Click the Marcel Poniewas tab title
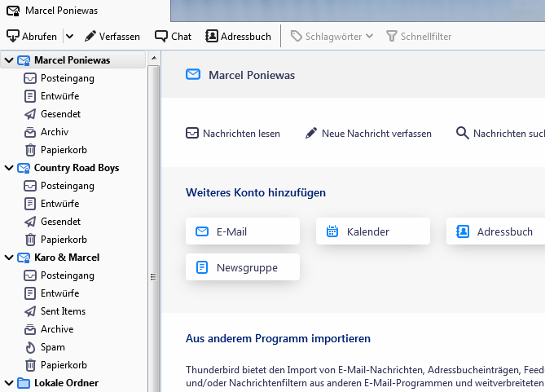This screenshot has width=545, height=392. coord(62,11)
